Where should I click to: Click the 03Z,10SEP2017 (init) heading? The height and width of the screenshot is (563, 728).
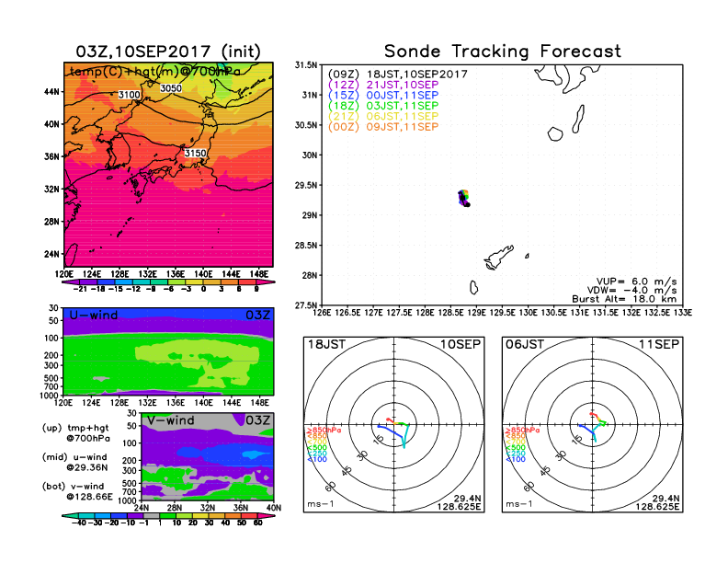(x=168, y=52)
